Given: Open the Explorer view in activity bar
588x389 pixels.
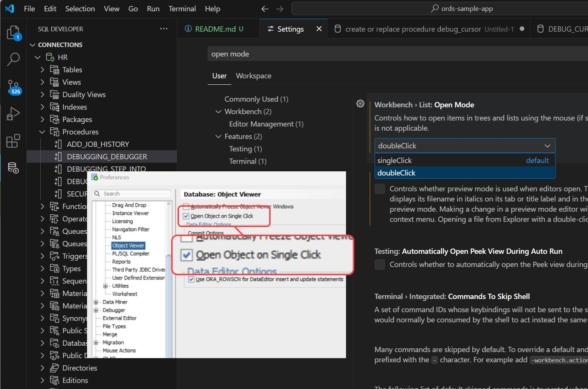Looking at the screenshot, I should pos(14,33).
